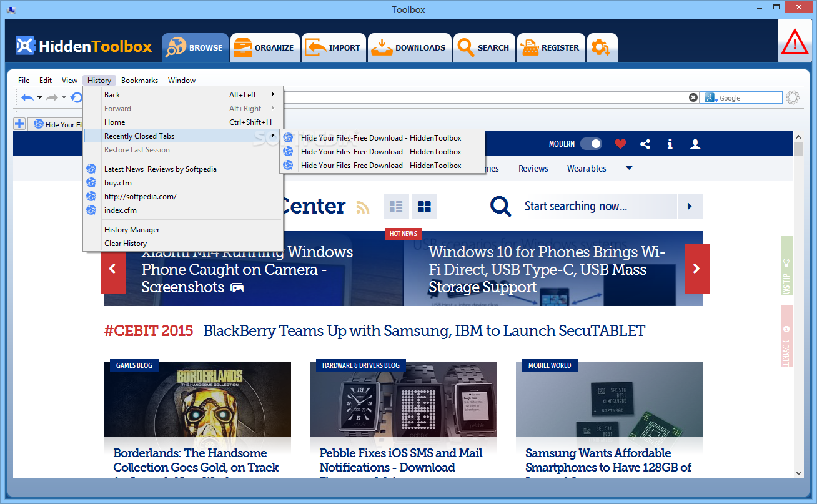Open the BROWSE tab
Image resolution: width=817 pixels, height=504 pixels.
[195, 47]
